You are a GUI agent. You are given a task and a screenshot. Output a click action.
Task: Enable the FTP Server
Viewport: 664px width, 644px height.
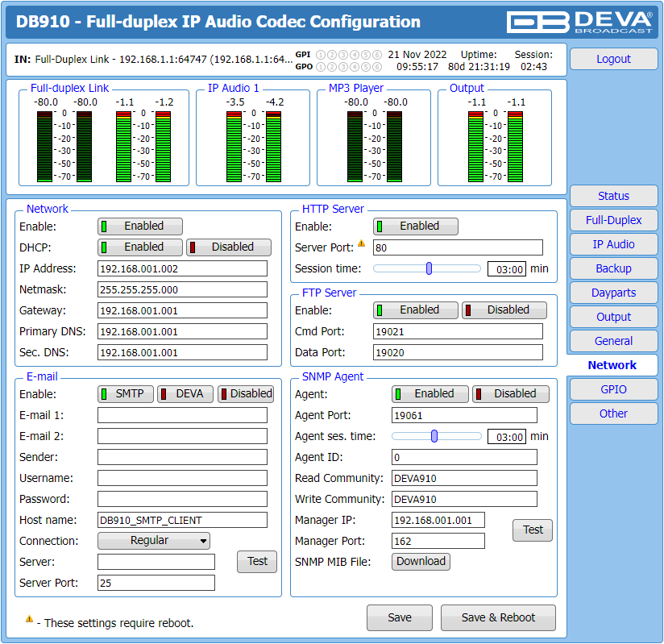tap(416, 310)
